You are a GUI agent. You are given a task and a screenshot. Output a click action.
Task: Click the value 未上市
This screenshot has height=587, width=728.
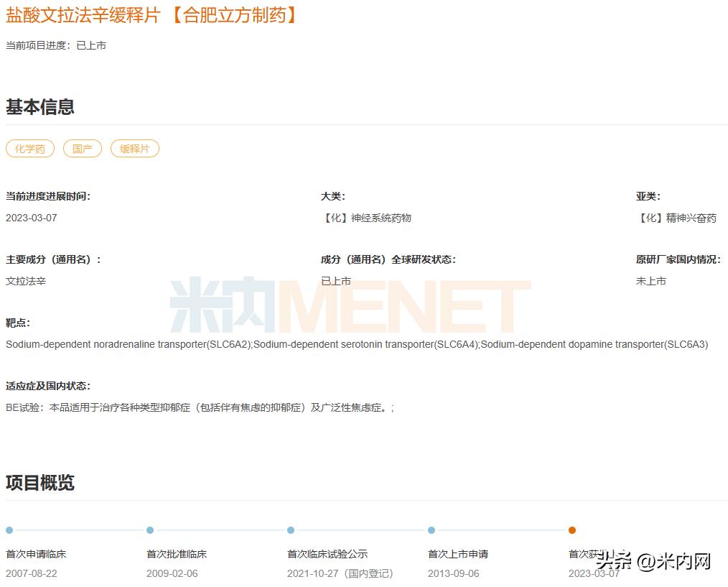(x=651, y=281)
